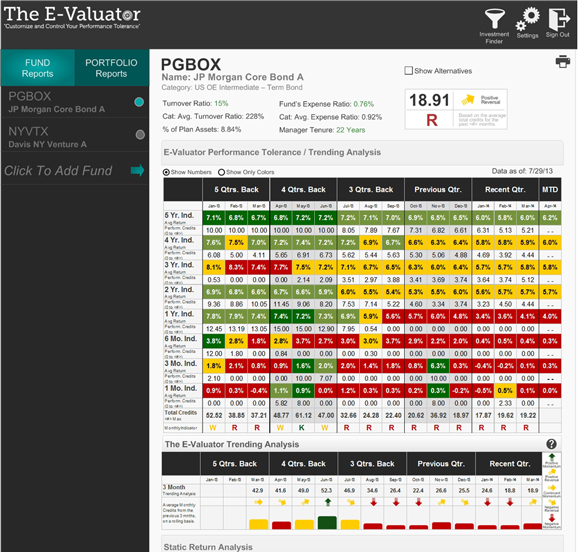578x552 pixels.
Task: Click the 52.52 total credits value
Action: pyautogui.click(x=214, y=415)
